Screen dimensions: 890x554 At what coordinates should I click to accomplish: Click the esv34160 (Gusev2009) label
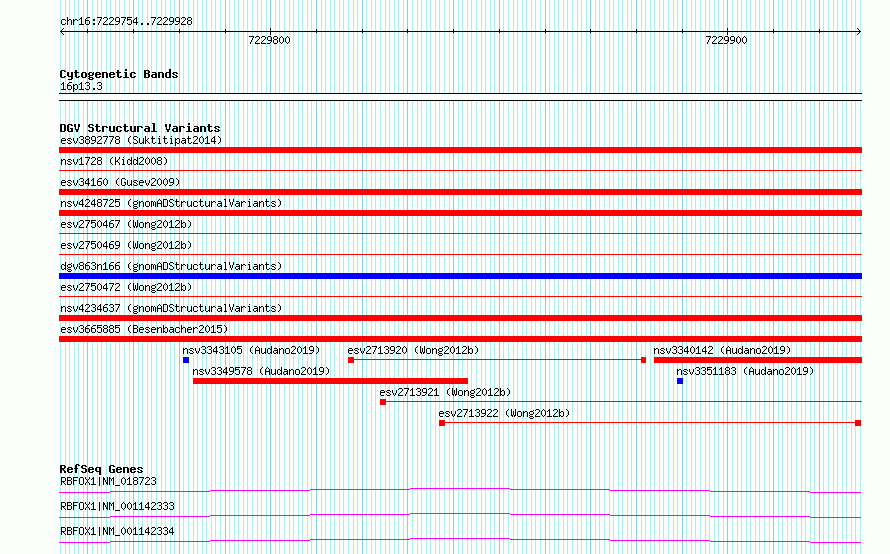tap(120, 182)
